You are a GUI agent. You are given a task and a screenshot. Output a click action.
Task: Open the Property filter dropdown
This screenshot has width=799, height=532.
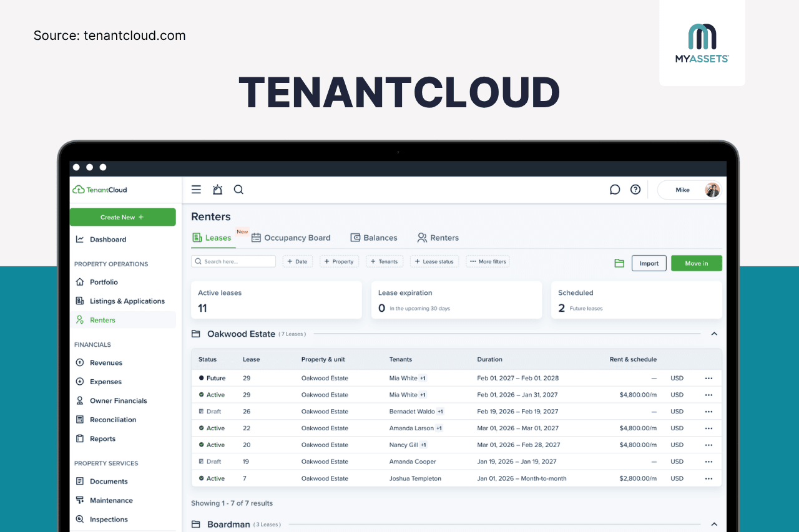click(338, 261)
